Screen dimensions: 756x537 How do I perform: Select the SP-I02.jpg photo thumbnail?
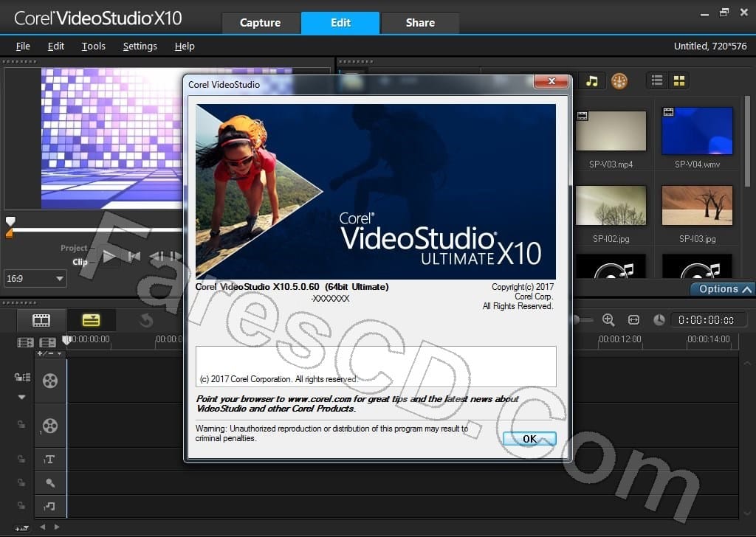[x=611, y=205]
